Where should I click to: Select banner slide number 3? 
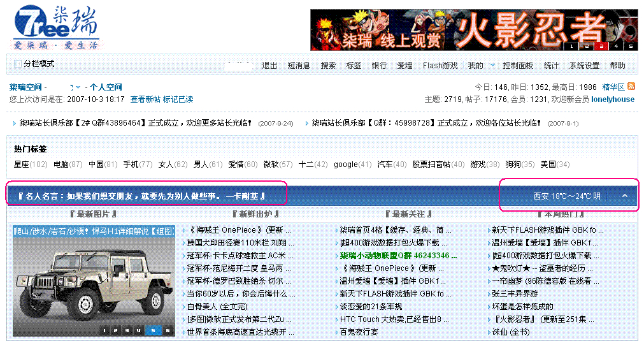pyautogui.click(x=601, y=47)
